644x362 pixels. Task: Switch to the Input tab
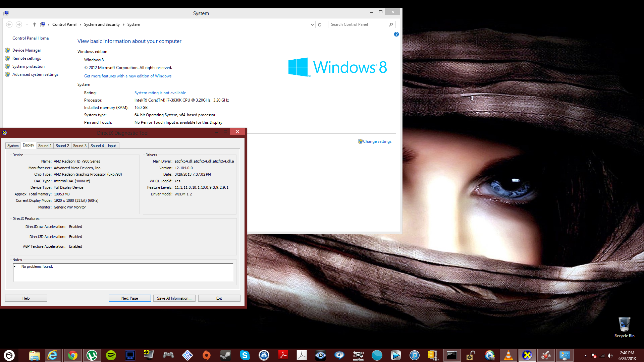[x=112, y=146]
